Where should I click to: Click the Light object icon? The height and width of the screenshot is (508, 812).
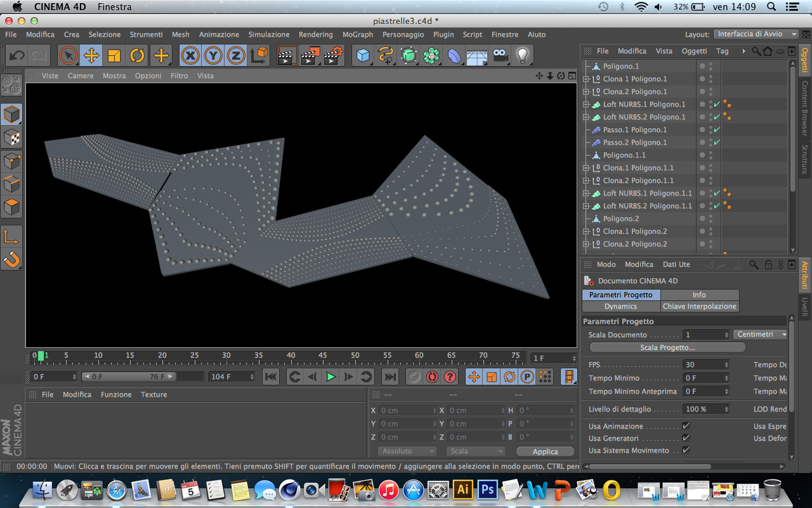click(522, 56)
